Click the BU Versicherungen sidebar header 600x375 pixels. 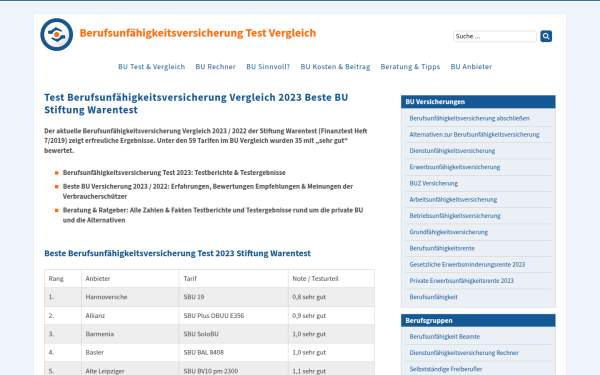click(478, 102)
